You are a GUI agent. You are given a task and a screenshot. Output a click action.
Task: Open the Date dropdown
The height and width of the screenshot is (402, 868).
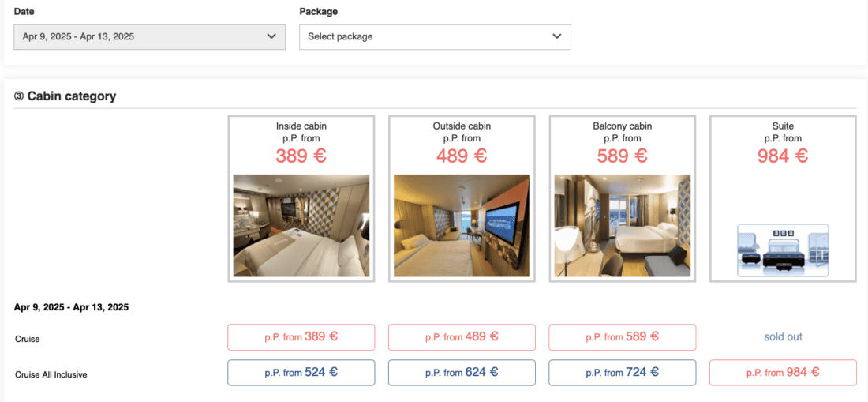point(149,36)
